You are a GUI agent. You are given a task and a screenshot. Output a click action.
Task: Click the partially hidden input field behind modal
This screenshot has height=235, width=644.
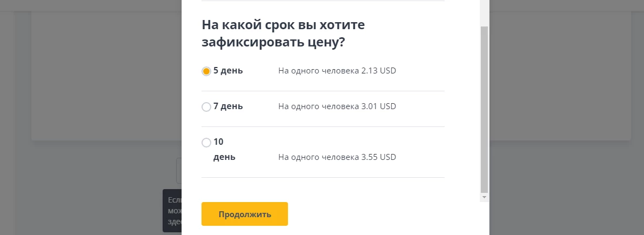point(179,171)
